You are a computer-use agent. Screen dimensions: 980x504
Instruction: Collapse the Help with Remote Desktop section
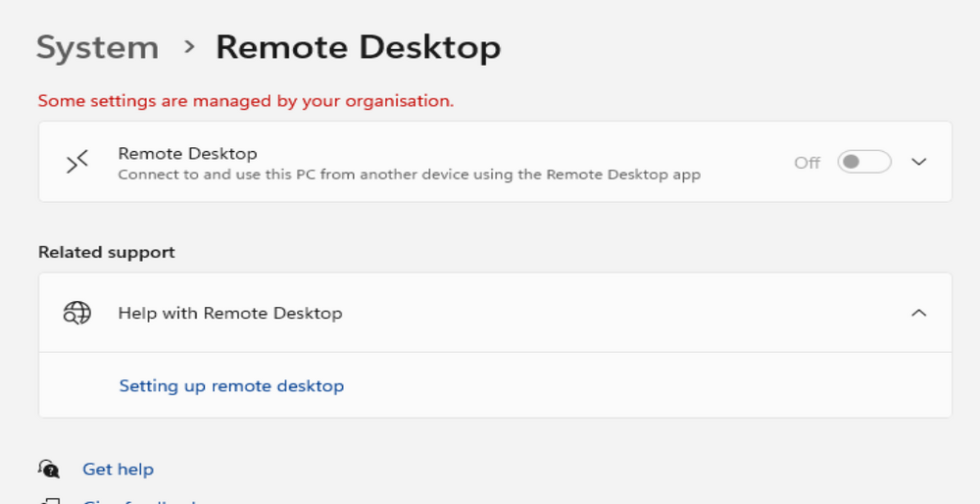click(918, 313)
